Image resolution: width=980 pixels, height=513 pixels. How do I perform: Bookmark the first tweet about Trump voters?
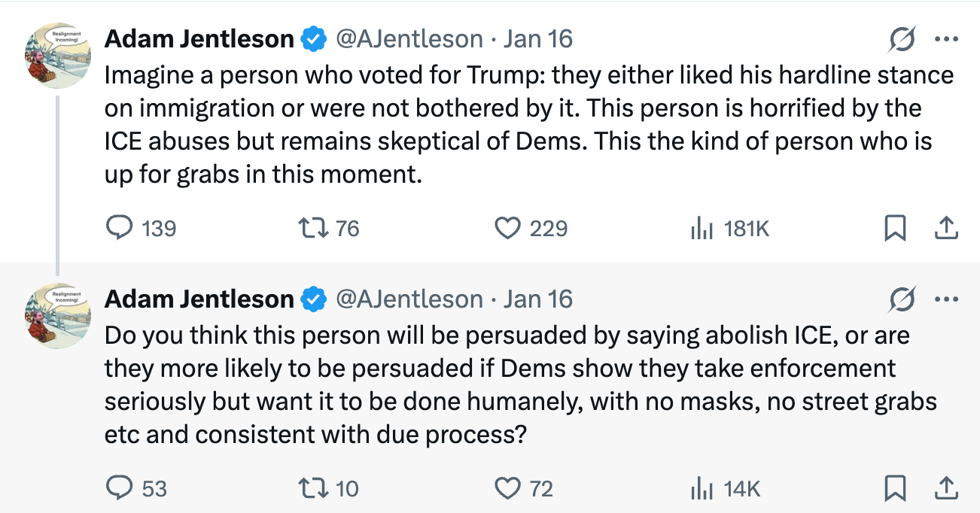pyautogui.click(x=895, y=228)
